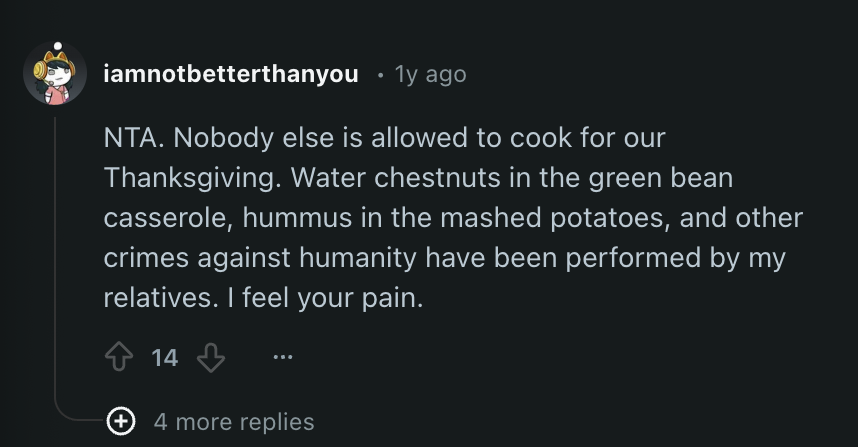Expand replies with the plus circle icon
The height and width of the screenshot is (447, 858).
pyautogui.click(x=121, y=421)
